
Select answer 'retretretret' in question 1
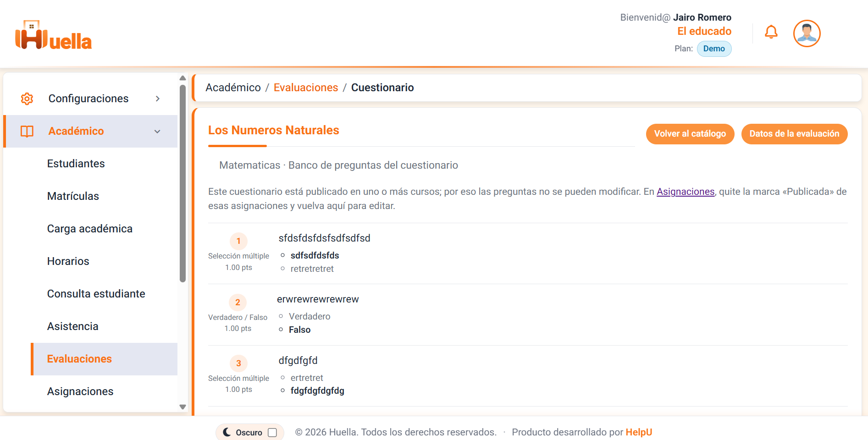point(312,269)
